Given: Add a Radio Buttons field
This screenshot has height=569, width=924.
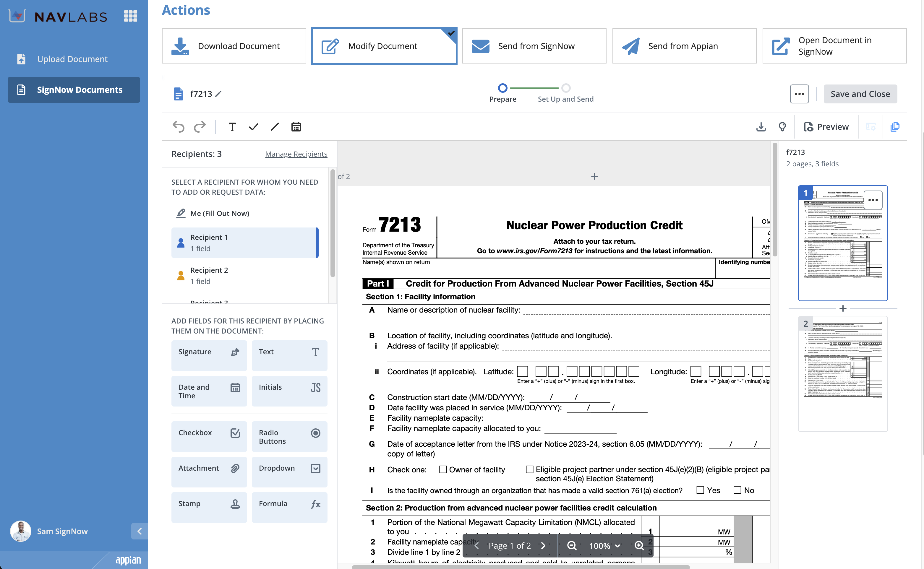Looking at the screenshot, I should (x=289, y=436).
